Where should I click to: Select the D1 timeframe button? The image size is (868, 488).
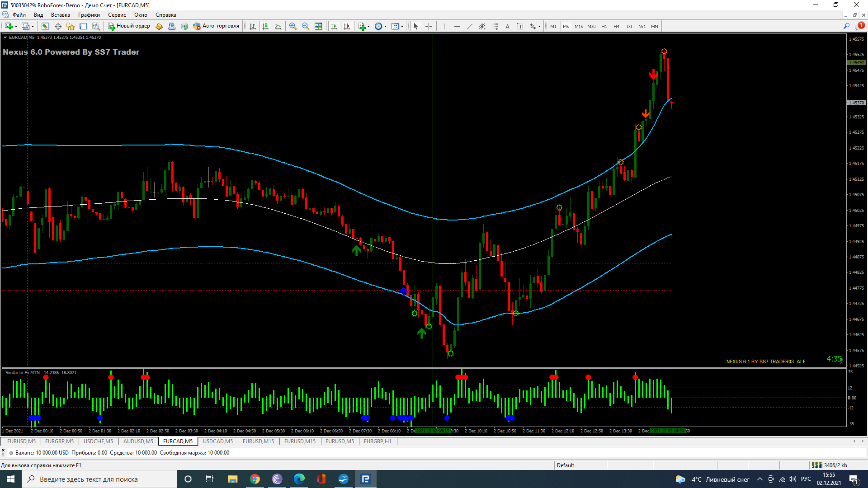(x=629, y=26)
